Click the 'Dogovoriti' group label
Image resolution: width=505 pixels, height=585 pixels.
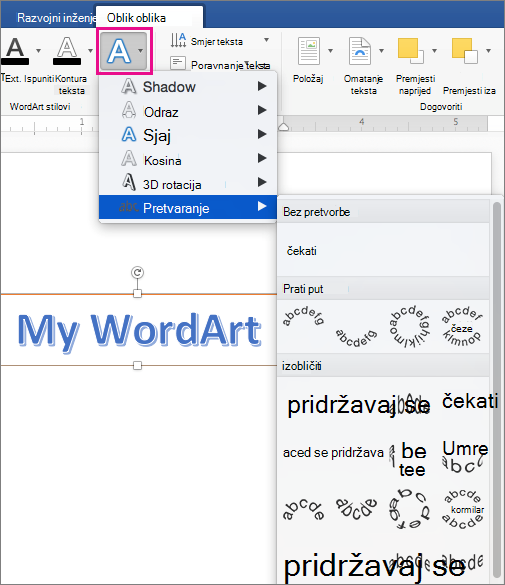pyautogui.click(x=441, y=107)
